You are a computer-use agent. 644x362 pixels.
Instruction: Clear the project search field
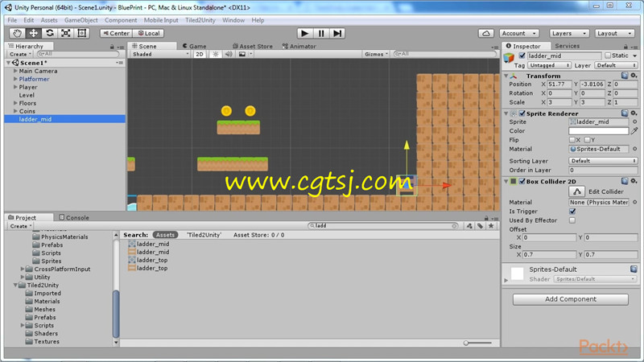tap(454, 226)
